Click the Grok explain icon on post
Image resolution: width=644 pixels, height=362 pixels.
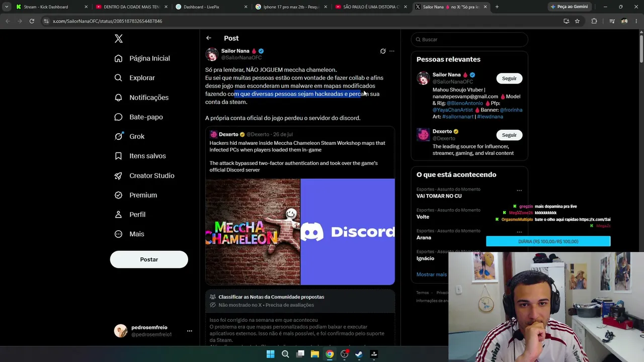383,51
